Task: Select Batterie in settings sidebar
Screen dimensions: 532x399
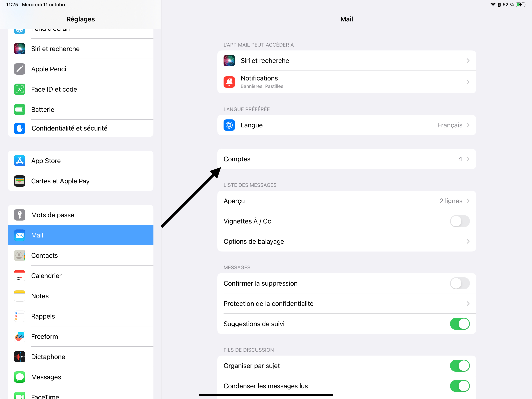Action: (81, 109)
